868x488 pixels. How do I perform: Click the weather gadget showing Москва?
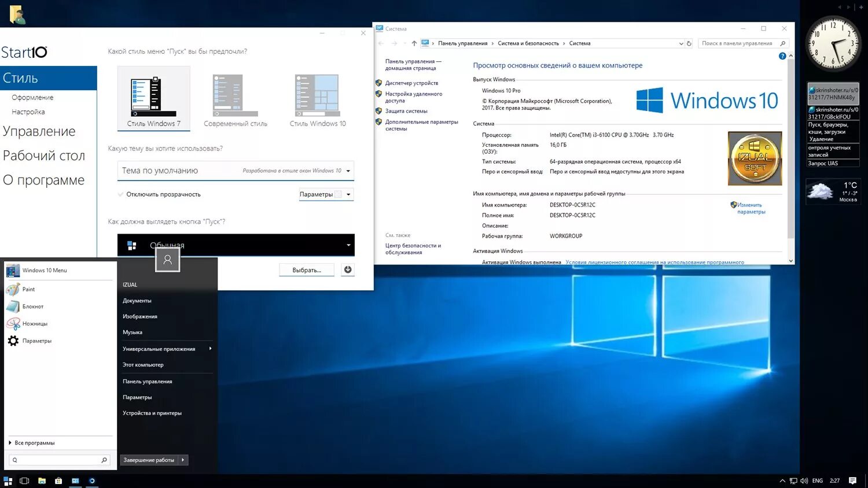pyautogui.click(x=833, y=192)
